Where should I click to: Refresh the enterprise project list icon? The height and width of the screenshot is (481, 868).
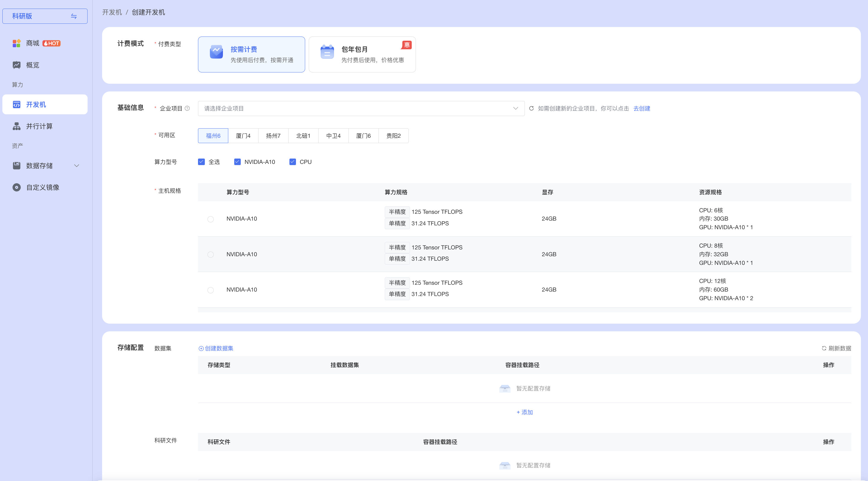pos(531,108)
